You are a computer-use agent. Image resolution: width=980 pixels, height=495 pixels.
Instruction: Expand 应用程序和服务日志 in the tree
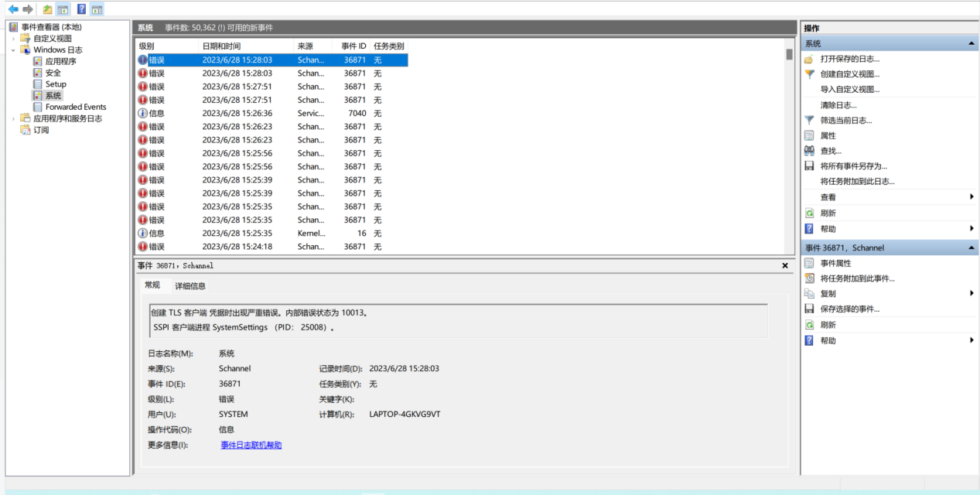(x=14, y=118)
